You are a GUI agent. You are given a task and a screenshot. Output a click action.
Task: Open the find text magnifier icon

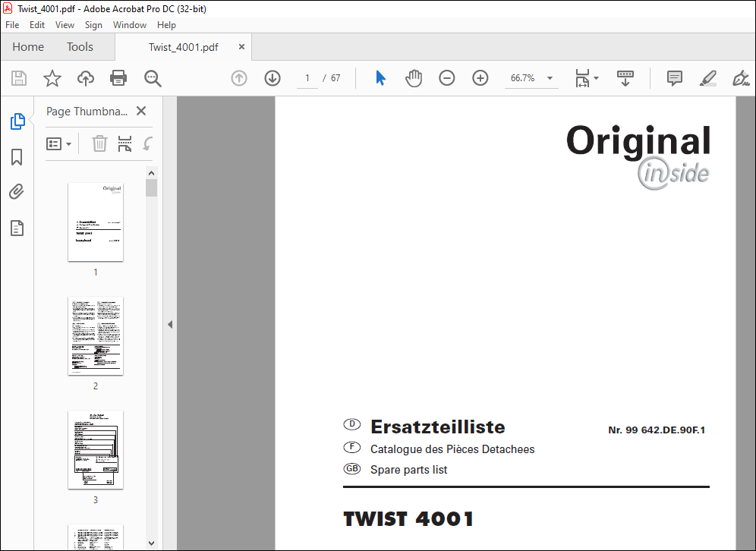tap(153, 78)
